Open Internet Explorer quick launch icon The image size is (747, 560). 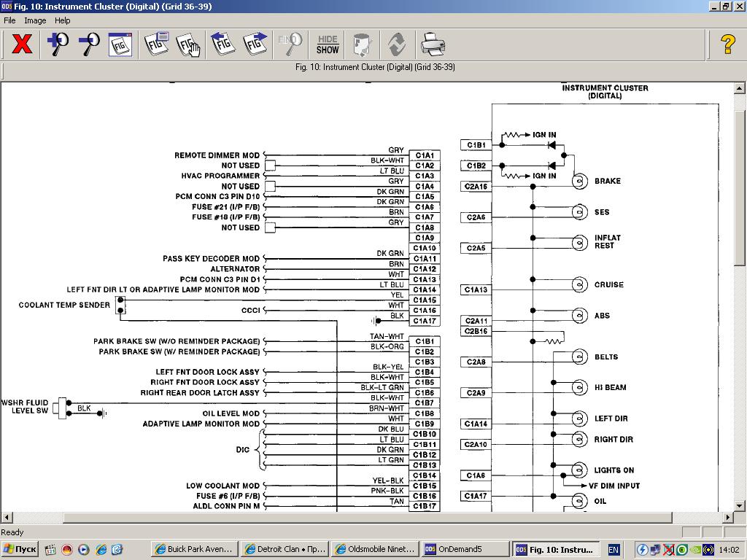(x=101, y=550)
